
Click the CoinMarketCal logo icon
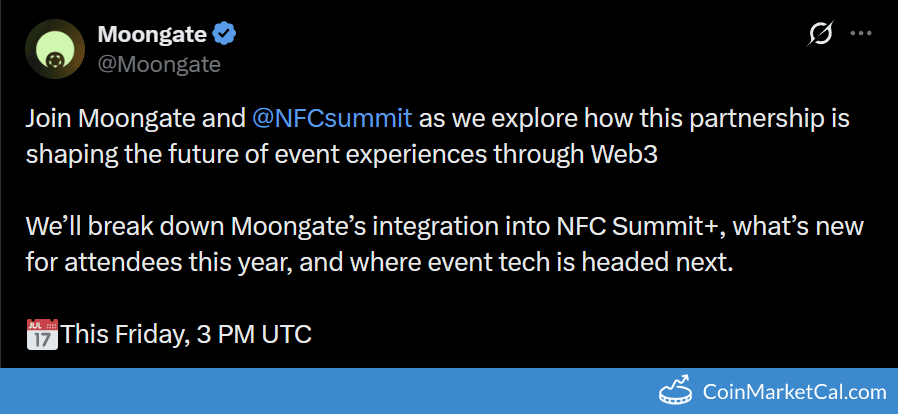pyautogui.click(x=676, y=391)
